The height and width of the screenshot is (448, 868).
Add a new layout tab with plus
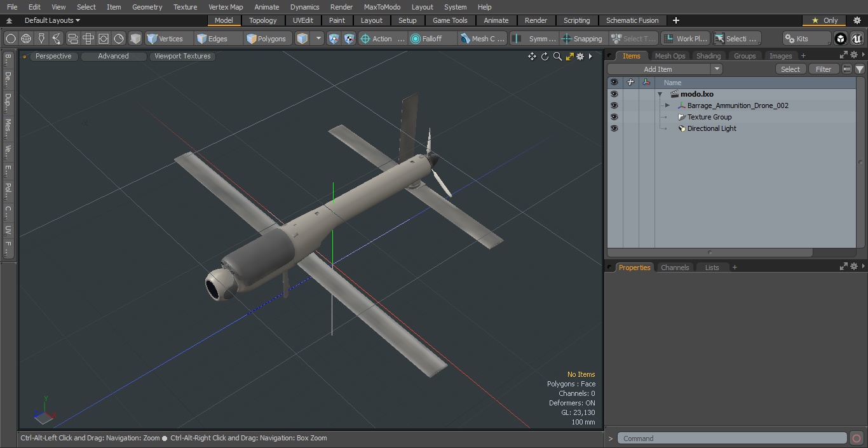[675, 20]
